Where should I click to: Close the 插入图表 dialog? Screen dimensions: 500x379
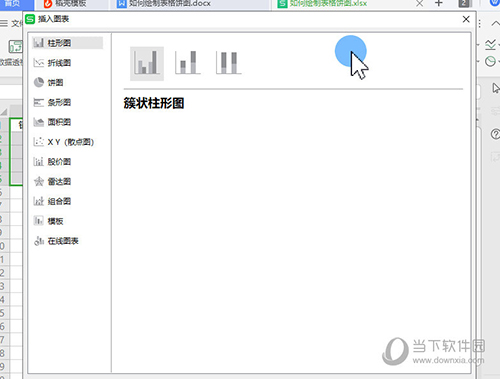click(x=466, y=19)
